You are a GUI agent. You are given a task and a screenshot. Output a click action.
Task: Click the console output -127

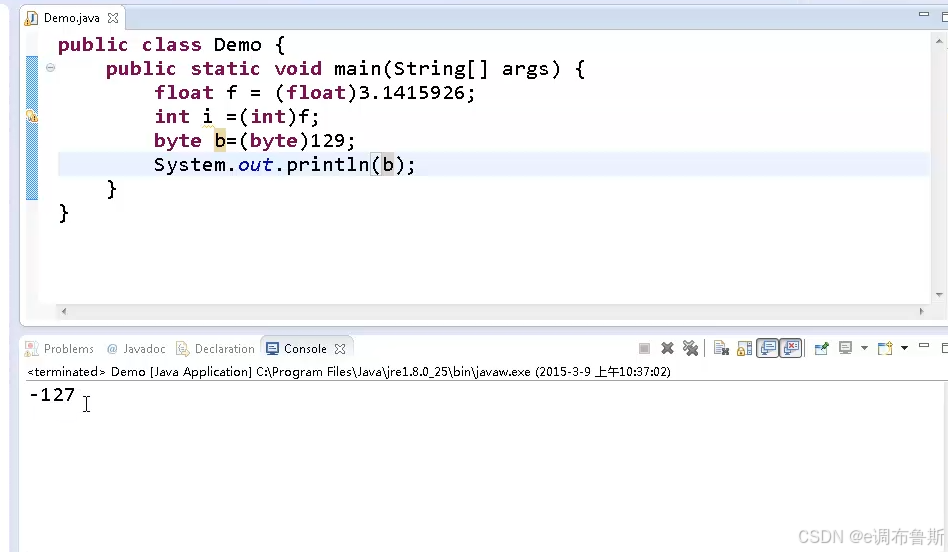(x=52, y=395)
